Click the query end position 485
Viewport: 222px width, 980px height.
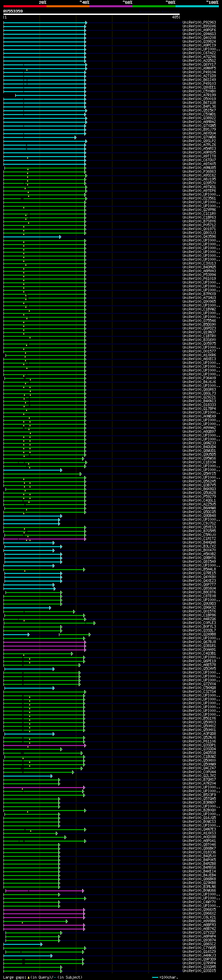pyautogui.click(x=175, y=17)
